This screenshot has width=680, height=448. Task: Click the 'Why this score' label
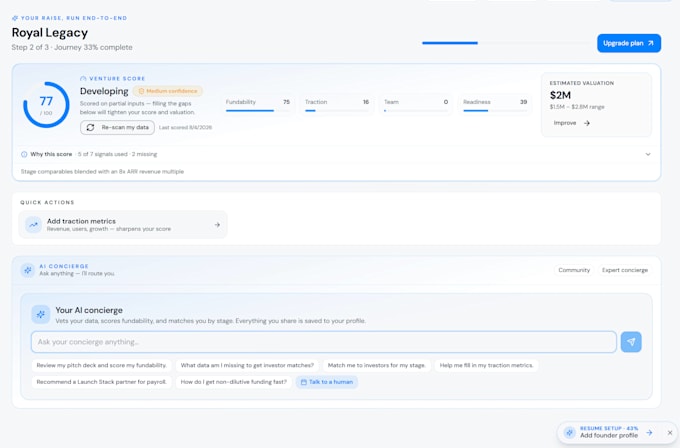coord(51,154)
